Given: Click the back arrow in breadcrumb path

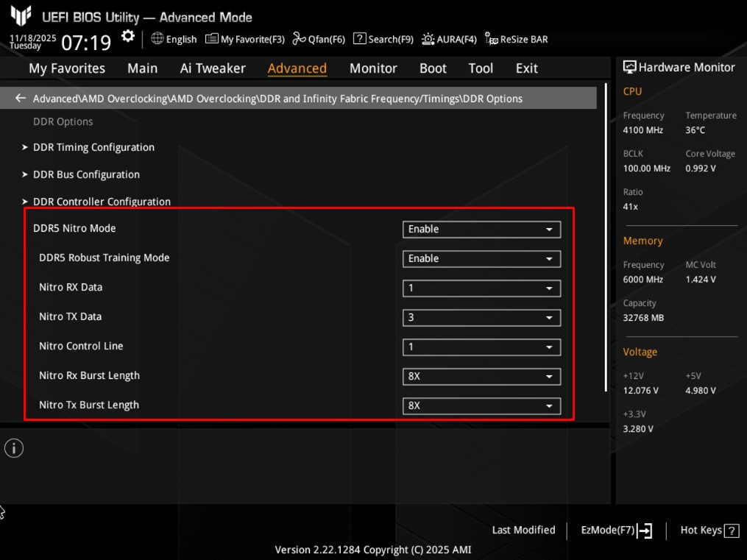Looking at the screenshot, I should coord(20,98).
